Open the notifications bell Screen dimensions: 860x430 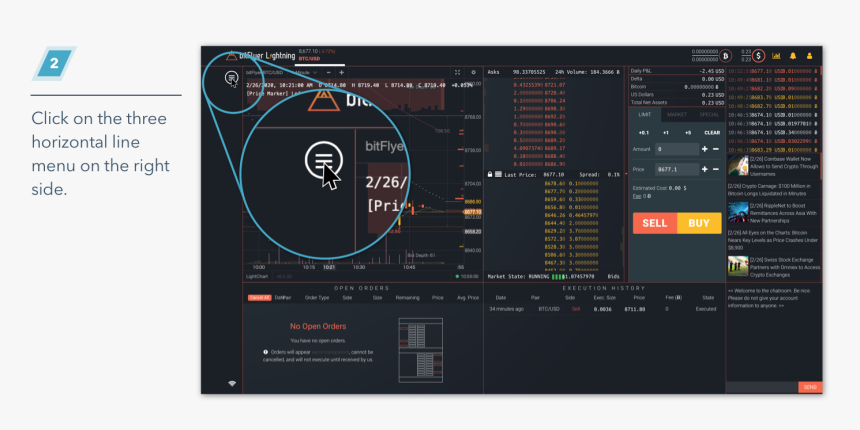(x=793, y=56)
